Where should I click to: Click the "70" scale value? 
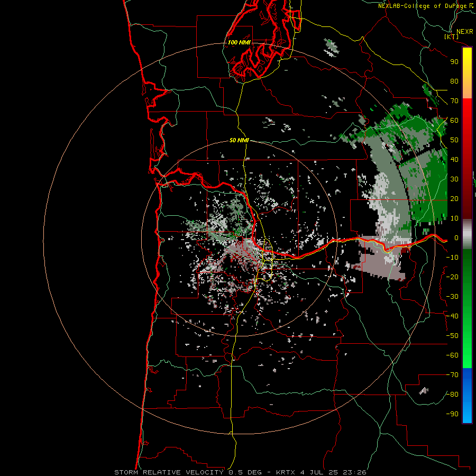click(x=454, y=101)
